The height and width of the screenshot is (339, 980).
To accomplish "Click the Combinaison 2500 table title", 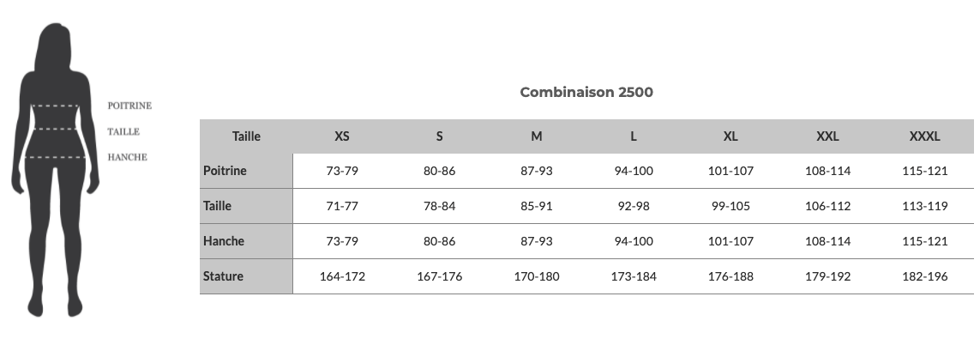I will click(586, 92).
